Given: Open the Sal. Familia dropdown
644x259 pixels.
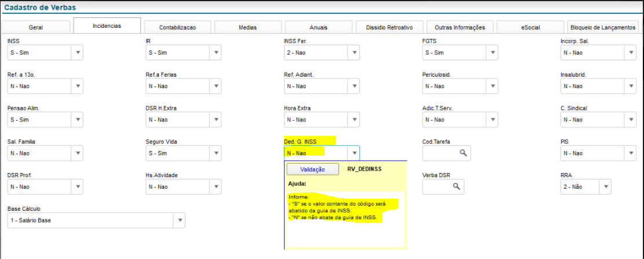Looking at the screenshot, I should click(77, 153).
